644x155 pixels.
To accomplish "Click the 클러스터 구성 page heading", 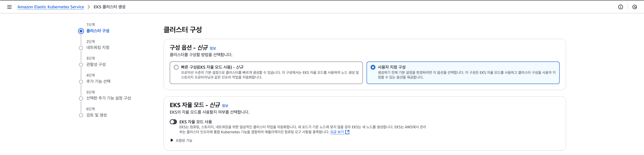I will [183, 30].
